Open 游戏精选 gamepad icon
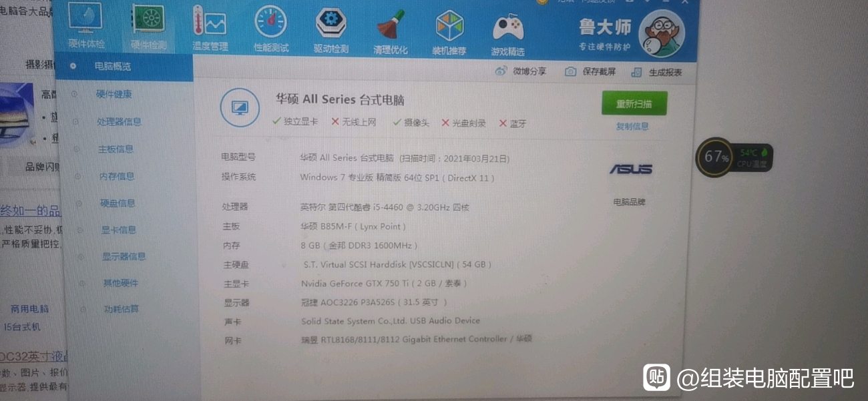 508,33
